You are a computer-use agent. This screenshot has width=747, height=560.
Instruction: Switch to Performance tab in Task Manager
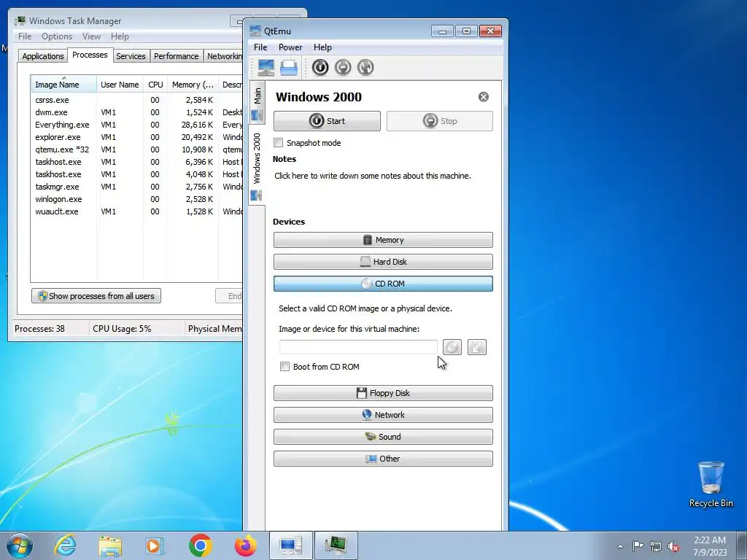pyautogui.click(x=177, y=56)
